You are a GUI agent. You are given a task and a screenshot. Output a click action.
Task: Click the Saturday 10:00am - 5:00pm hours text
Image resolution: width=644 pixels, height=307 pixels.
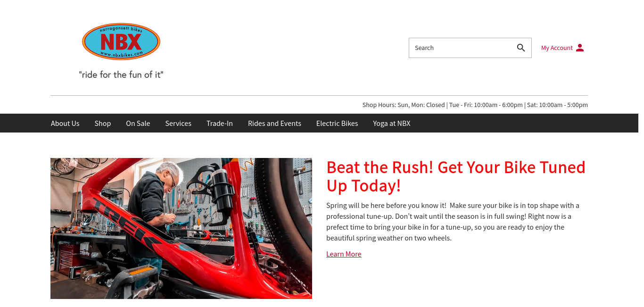pyautogui.click(x=557, y=105)
